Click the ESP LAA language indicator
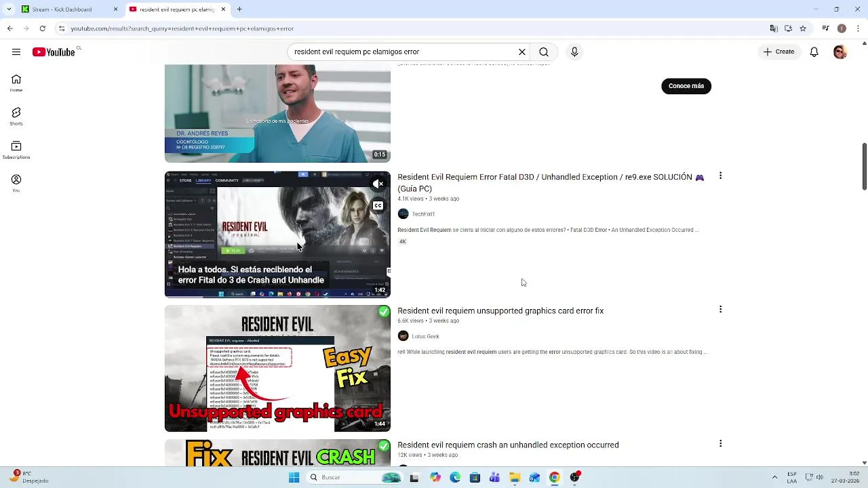The height and width of the screenshot is (488, 868). 792,478
